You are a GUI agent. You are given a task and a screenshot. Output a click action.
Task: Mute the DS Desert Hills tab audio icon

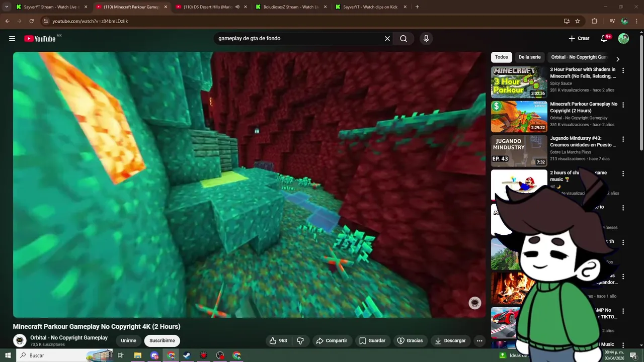pyautogui.click(x=237, y=7)
